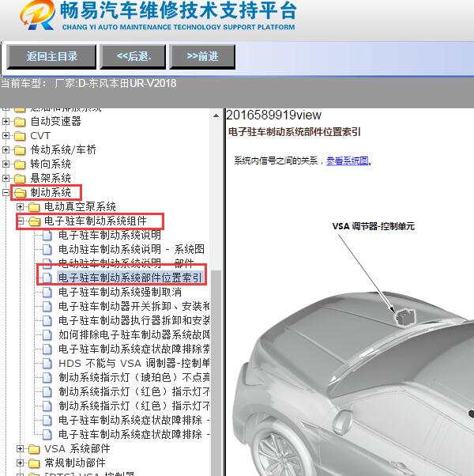Click the 自动变速器 folder icon
The image size is (474, 476).
(x=20, y=122)
